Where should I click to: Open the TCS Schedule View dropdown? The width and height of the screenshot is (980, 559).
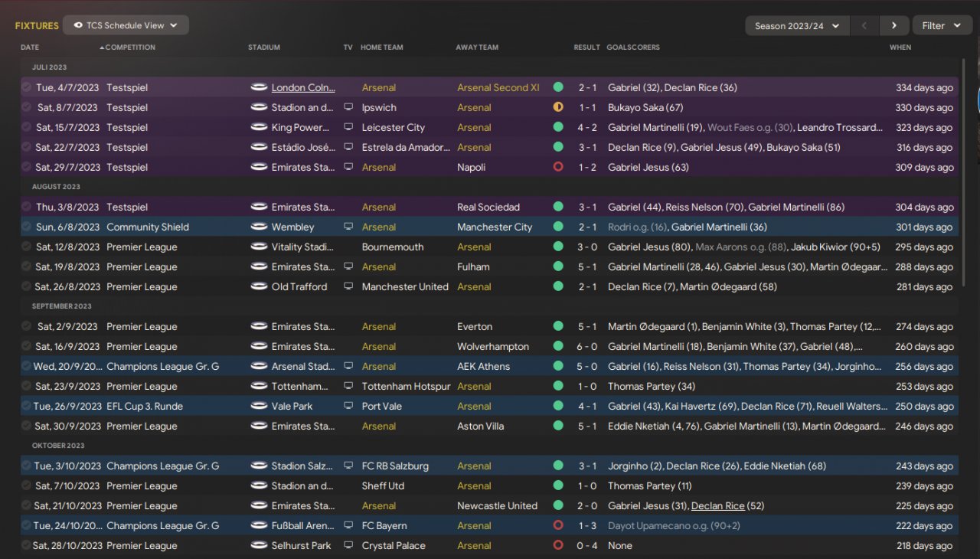(126, 25)
